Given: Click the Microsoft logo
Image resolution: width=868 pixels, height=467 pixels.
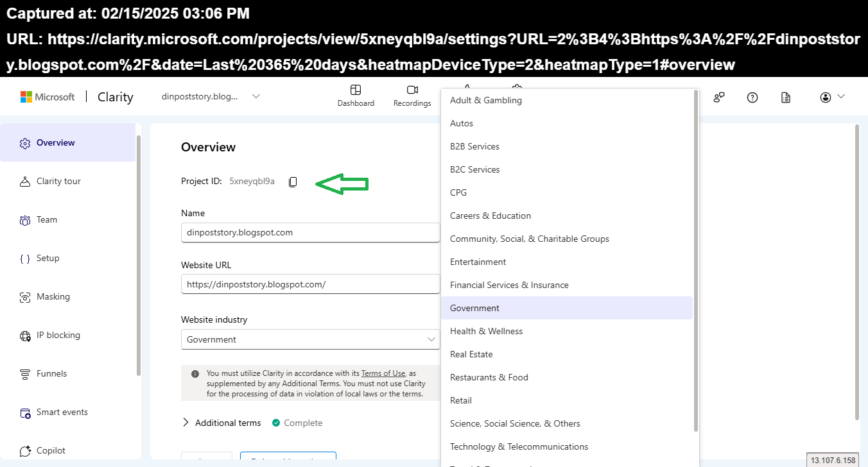Looking at the screenshot, I should click(48, 97).
